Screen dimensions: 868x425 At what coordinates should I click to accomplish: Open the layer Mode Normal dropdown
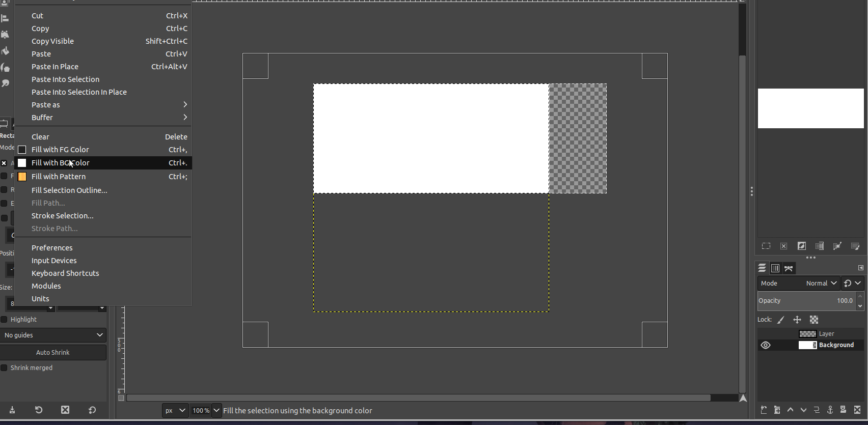pyautogui.click(x=821, y=283)
